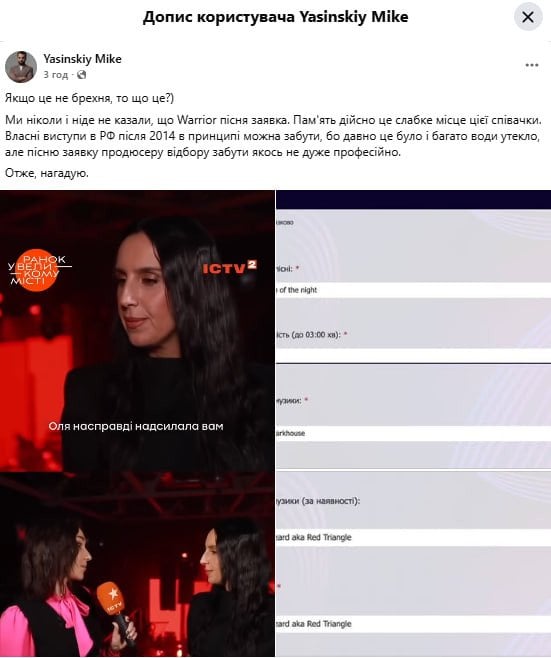
Task: Click Yasinskiy Mike's profile avatar
Action: point(21,67)
